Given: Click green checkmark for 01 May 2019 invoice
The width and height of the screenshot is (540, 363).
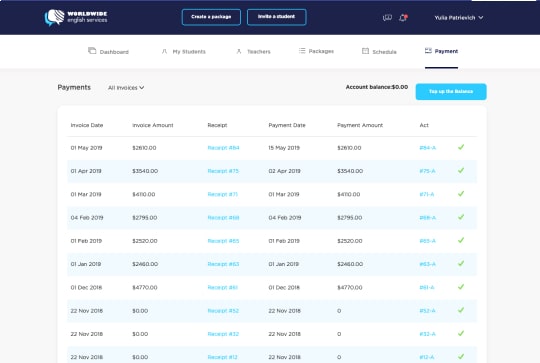Looking at the screenshot, I should tap(461, 147).
